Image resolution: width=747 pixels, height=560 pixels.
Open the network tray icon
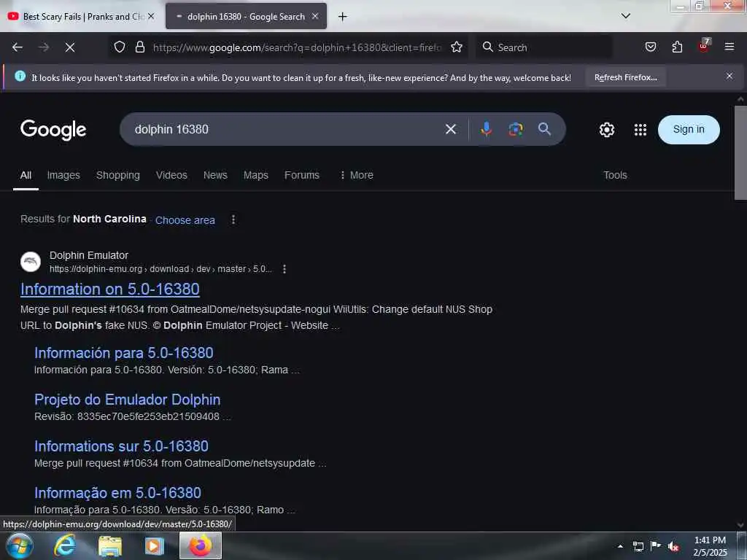638,546
